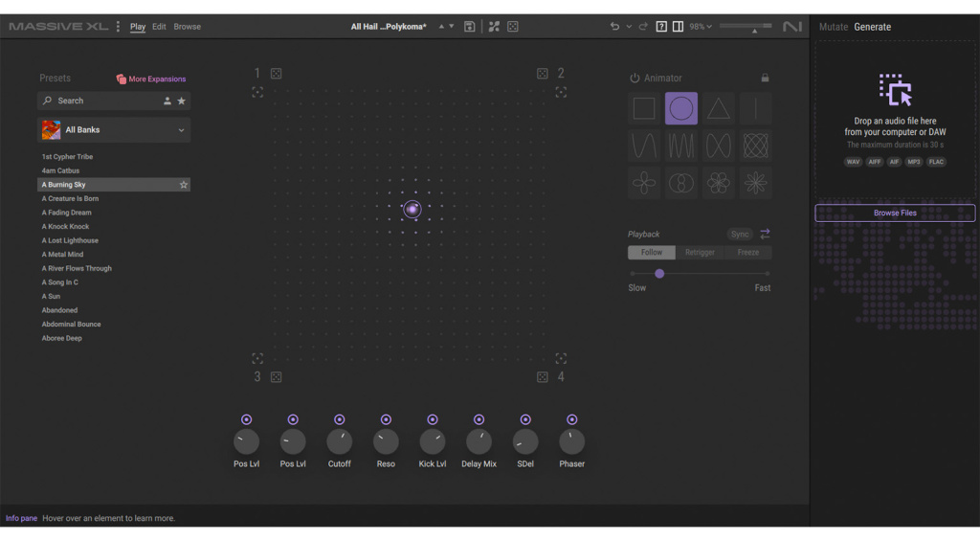Select the crosshatch lattice animator path
Screen dimensions: 980x541
756,146
